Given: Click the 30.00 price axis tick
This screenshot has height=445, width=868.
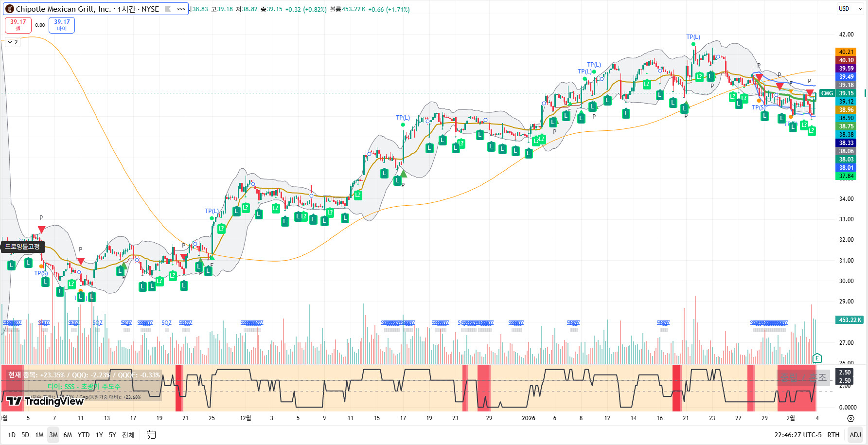Looking at the screenshot, I should pos(846,281).
